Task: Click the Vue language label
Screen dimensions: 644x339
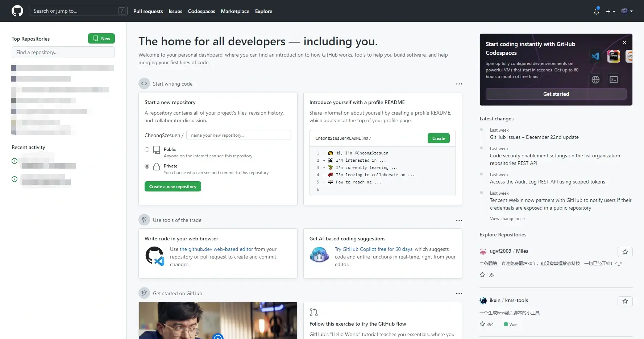Action: click(x=510, y=324)
